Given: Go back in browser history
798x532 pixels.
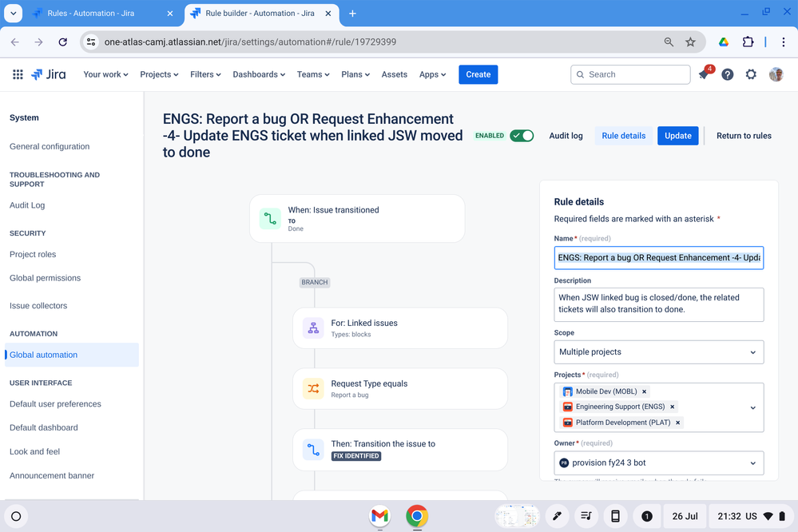Looking at the screenshot, I should click(x=14, y=42).
